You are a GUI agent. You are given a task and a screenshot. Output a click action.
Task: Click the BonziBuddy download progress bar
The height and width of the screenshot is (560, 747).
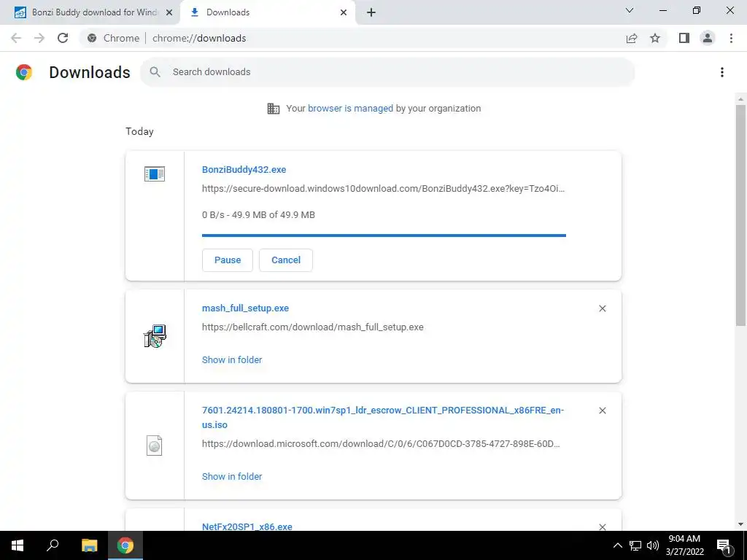tap(384, 236)
